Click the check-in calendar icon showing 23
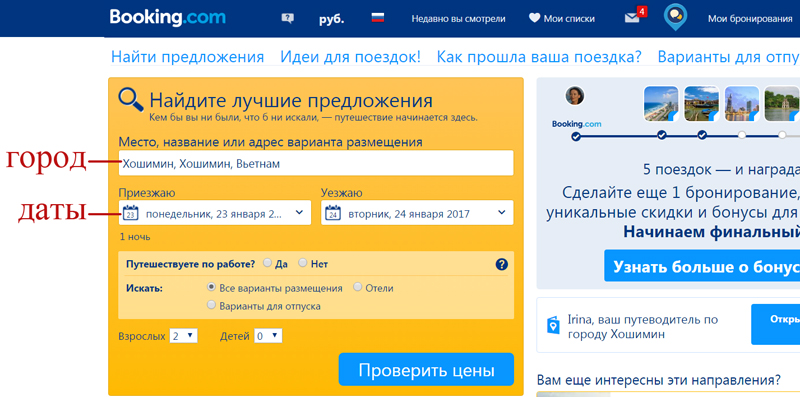The image size is (800, 397). coord(131,213)
